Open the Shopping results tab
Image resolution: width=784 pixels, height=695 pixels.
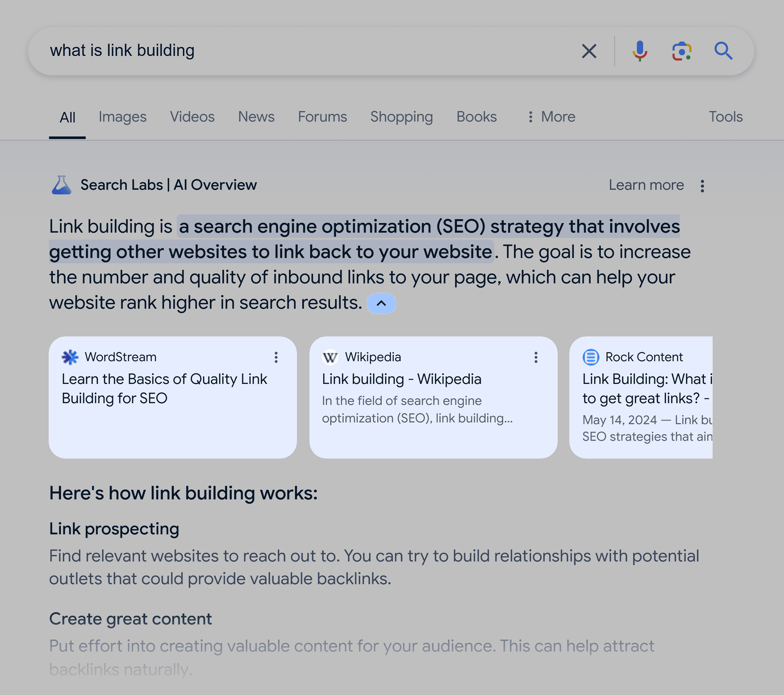coord(401,117)
